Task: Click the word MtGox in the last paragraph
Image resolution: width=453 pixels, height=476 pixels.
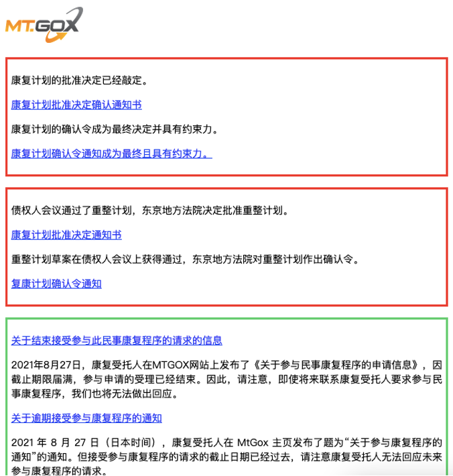Action: (x=253, y=442)
